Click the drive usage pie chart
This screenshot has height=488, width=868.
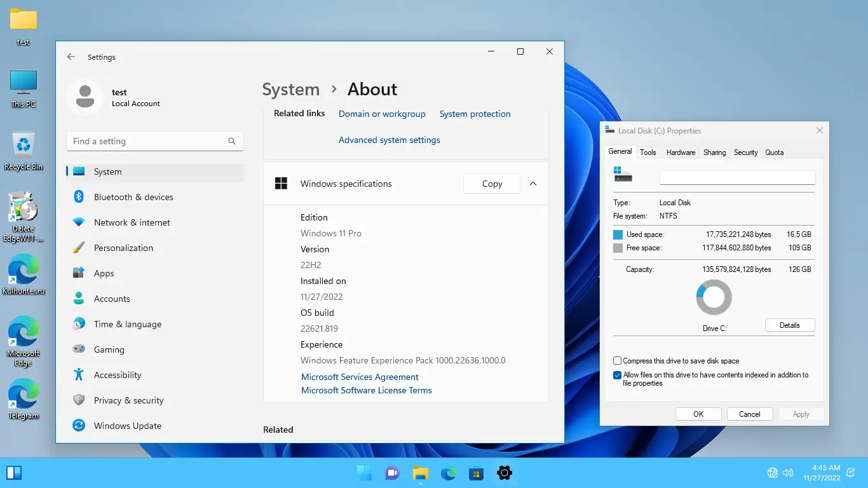click(x=714, y=297)
